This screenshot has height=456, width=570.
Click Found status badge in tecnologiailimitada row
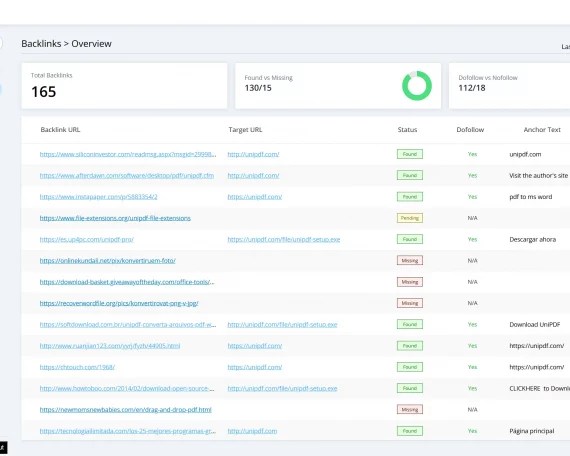[410, 431]
